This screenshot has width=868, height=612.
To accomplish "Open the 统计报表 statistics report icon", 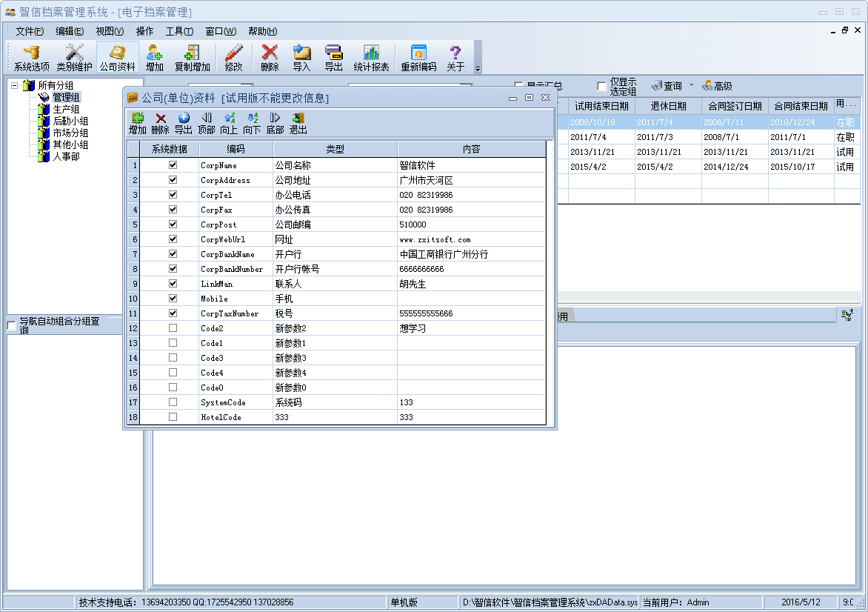I will click(x=371, y=58).
